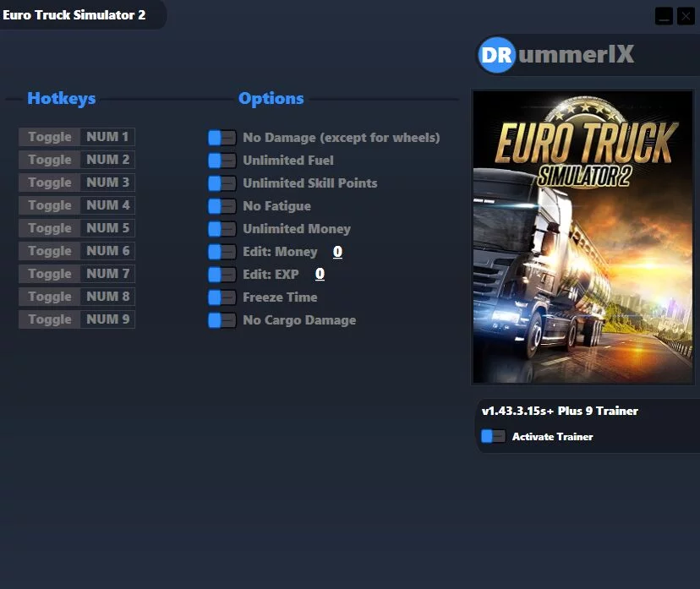Toggle No Damage (except for wheels) switch

[x=221, y=138]
